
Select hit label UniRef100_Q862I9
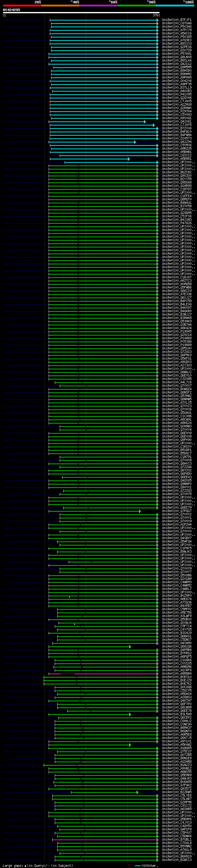tap(176, 291)
